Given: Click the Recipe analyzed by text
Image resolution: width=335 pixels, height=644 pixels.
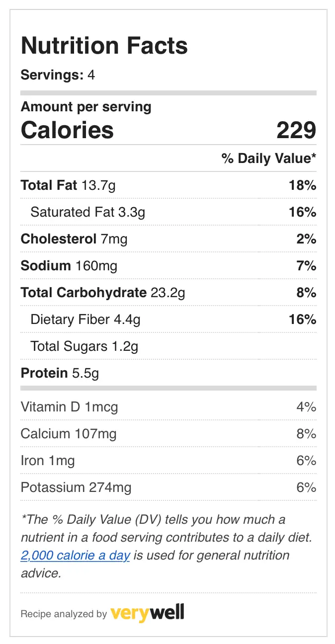Looking at the screenshot, I should [64, 614].
